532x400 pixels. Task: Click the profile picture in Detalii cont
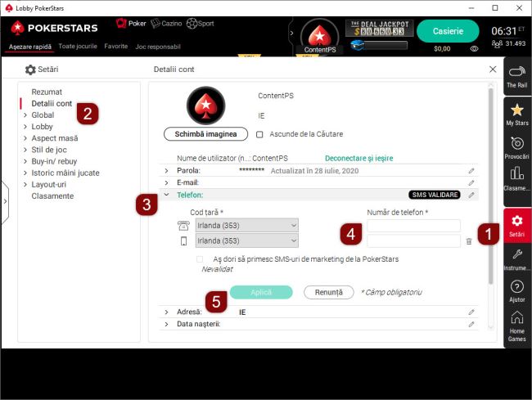[205, 106]
